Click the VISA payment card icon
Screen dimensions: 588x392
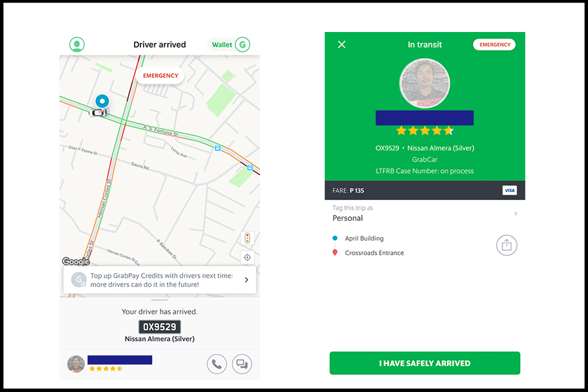point(509,190)
